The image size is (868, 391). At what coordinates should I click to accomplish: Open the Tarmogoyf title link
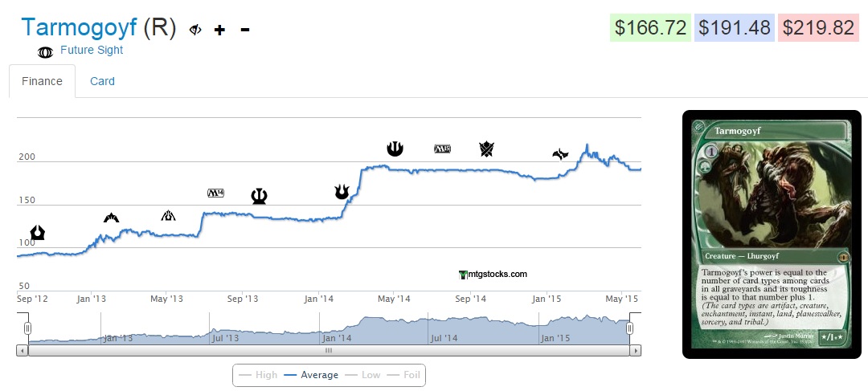(x=79, y=27)
